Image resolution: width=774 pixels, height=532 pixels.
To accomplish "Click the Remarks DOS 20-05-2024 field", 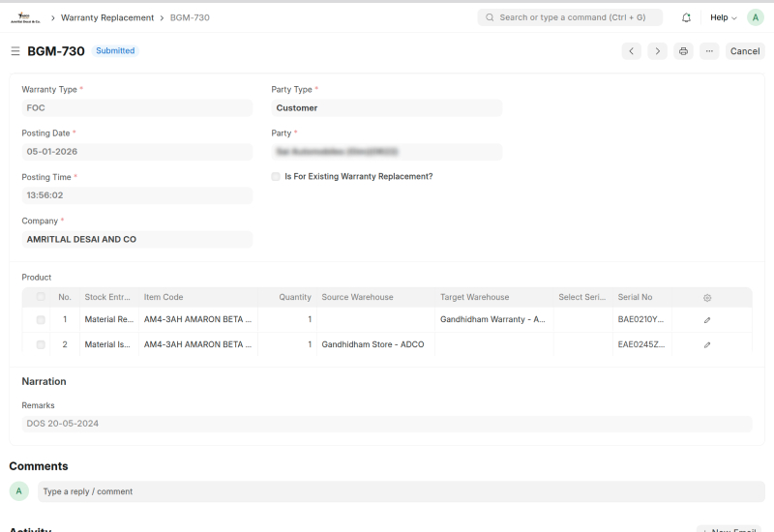I will 387,424.
